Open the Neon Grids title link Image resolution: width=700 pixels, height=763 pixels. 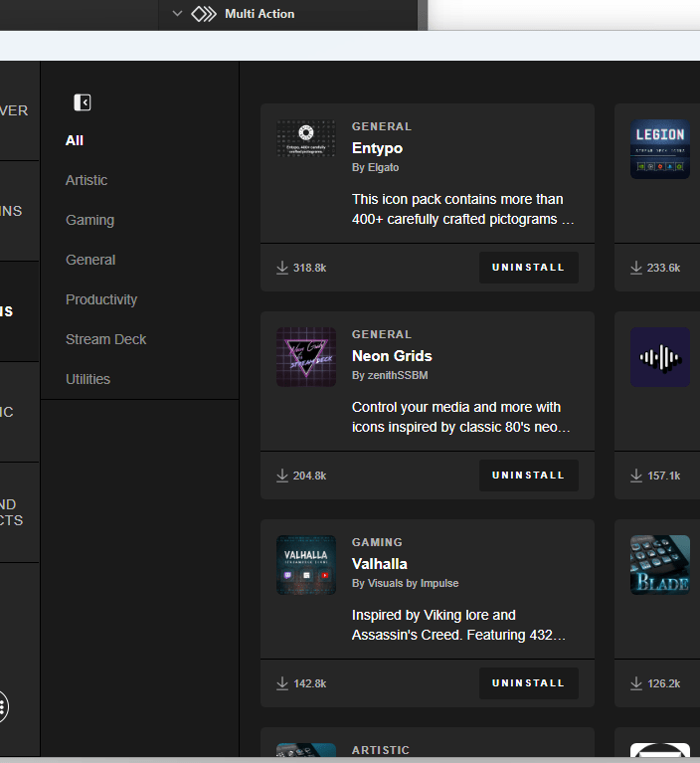[x=392, y=356]
